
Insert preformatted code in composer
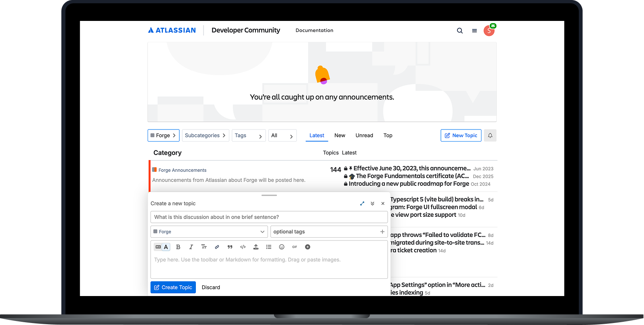(243, 247)
